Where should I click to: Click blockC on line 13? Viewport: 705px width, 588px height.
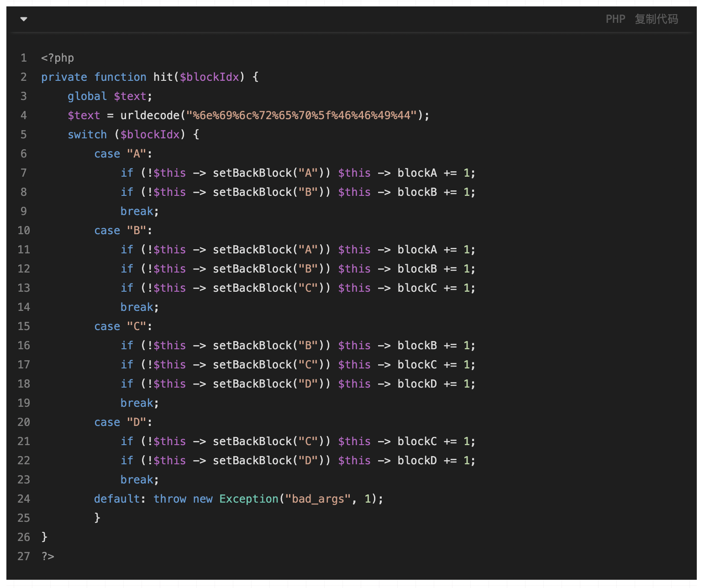click(417, 288)
